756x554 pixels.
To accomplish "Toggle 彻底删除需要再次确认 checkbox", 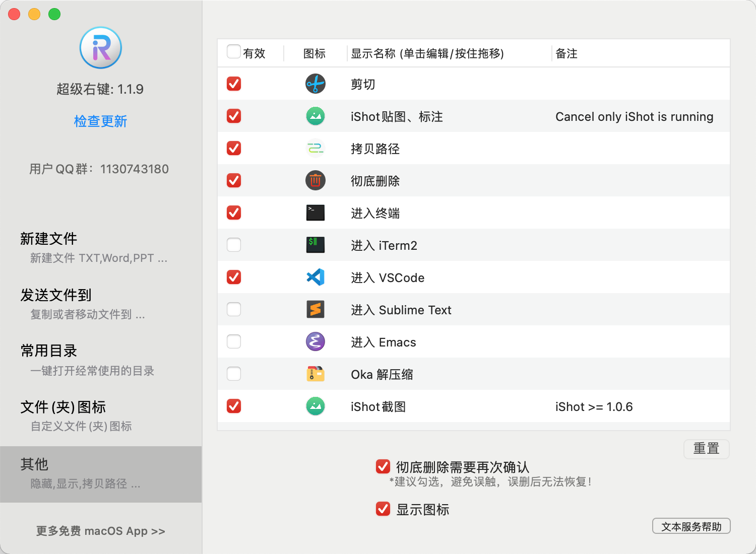I will point(383,466).
